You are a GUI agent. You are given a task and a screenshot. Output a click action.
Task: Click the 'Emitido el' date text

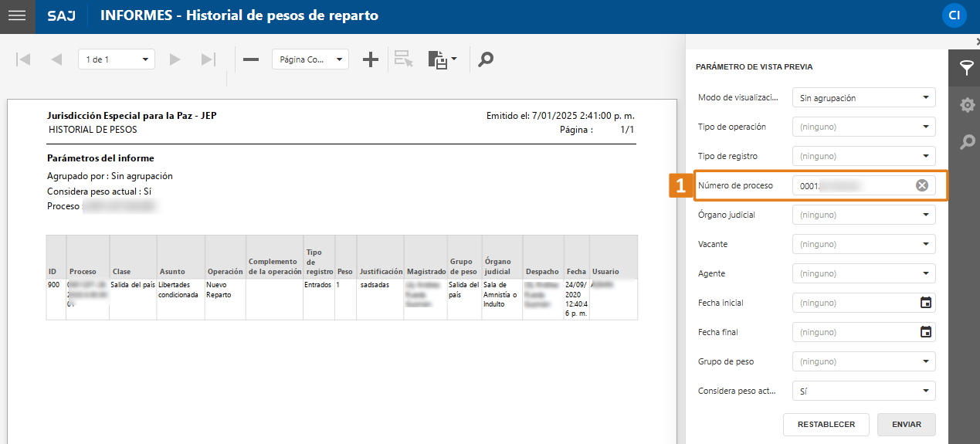[x=560, y=116]
